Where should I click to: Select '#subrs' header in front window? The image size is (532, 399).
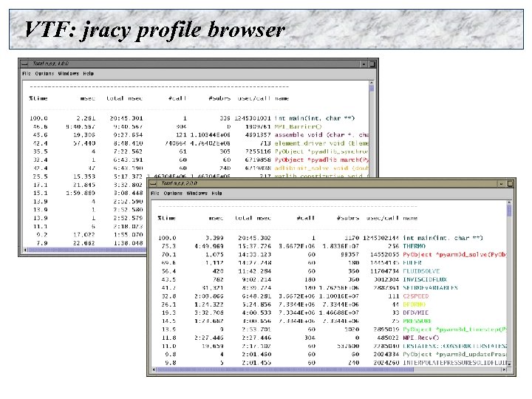(x=348, y=218)
